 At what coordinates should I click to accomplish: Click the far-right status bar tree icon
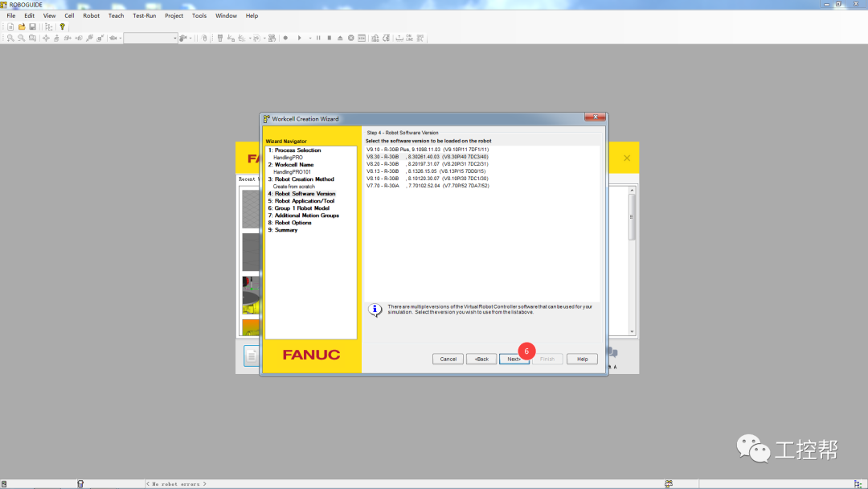pyautogui.click(x=858, y=484)
